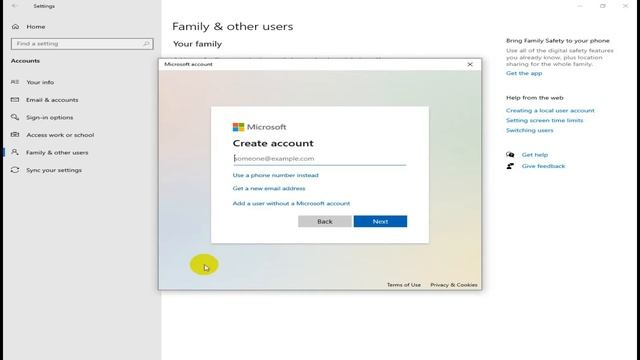
Task: Open Sign-in options page
Action: [50, 117]
